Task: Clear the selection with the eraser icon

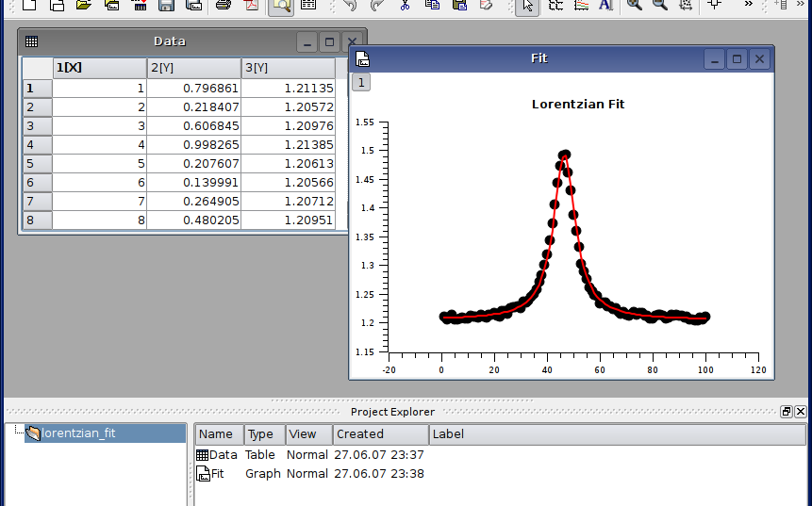Action: pos(487,5)
